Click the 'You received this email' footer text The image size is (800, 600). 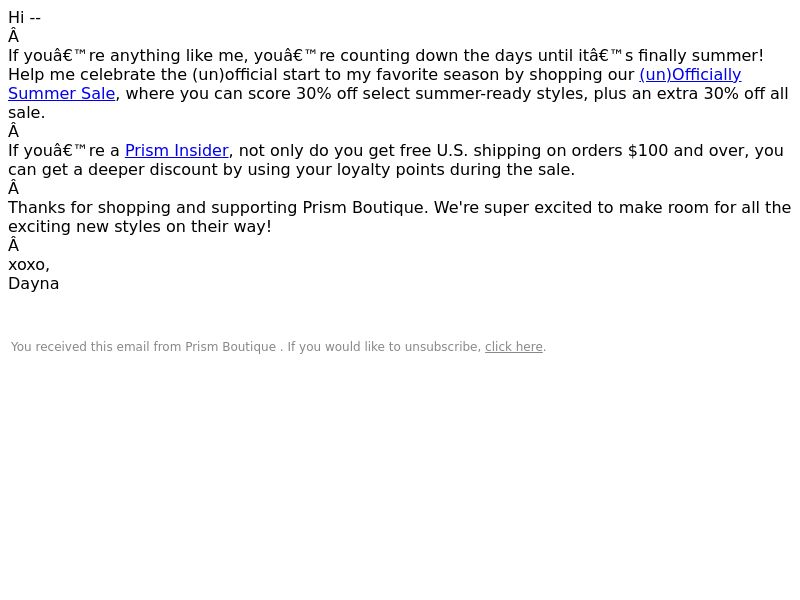coord(95,347)
